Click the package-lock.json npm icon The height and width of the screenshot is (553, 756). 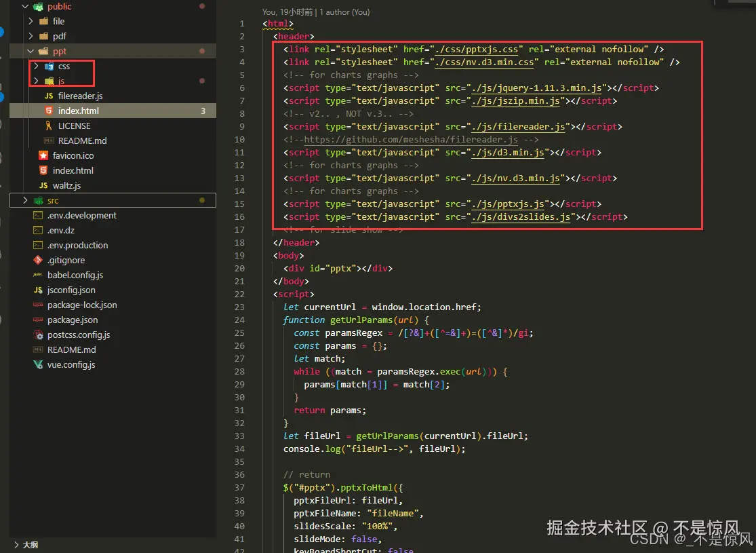(37, 305)
